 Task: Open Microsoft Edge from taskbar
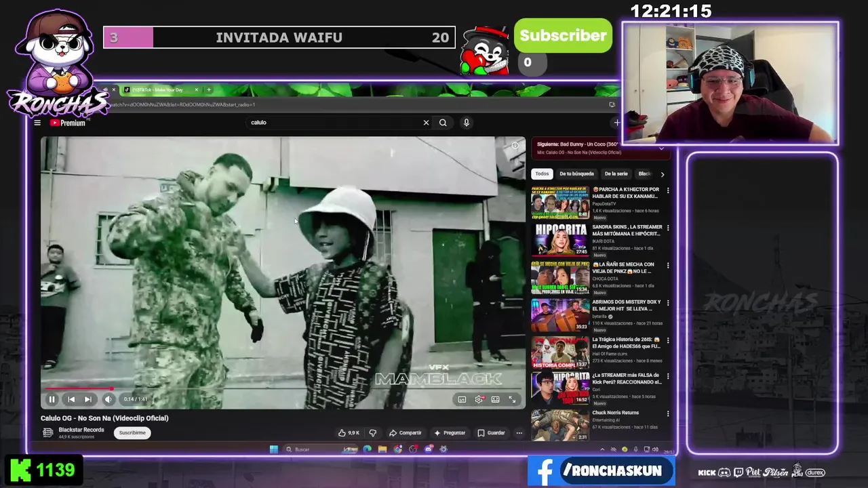367,449
